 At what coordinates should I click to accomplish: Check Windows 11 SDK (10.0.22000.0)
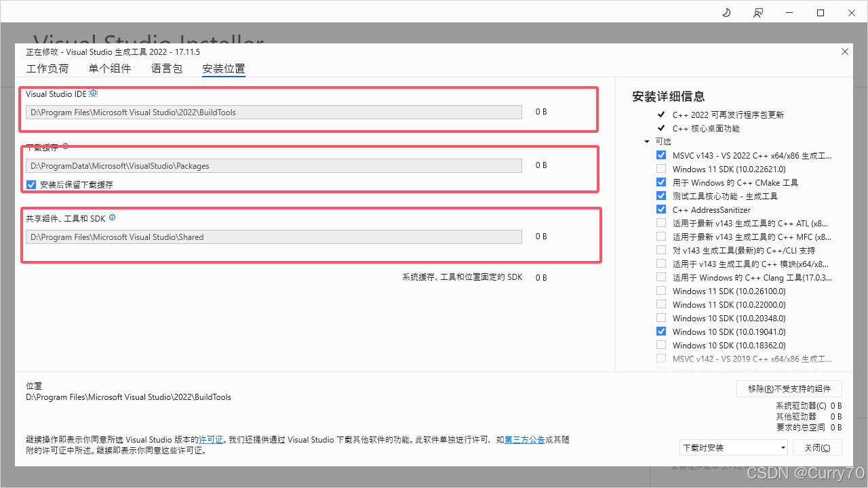coord(661,304)
